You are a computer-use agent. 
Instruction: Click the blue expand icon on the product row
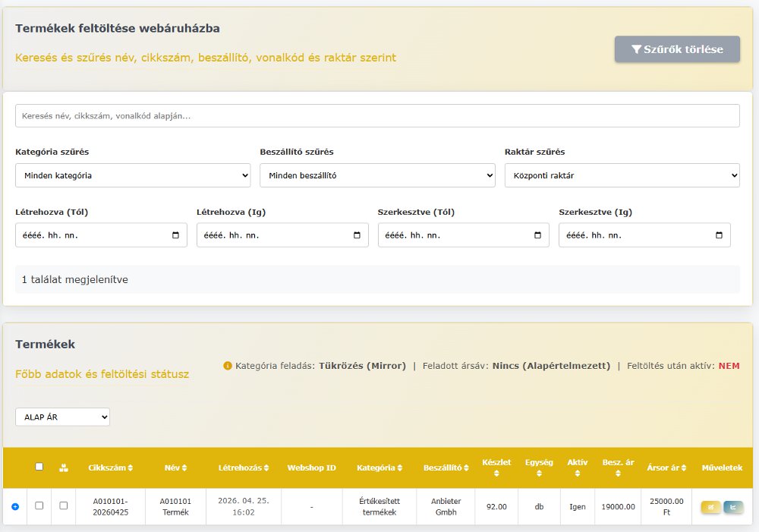coord(15,506)
